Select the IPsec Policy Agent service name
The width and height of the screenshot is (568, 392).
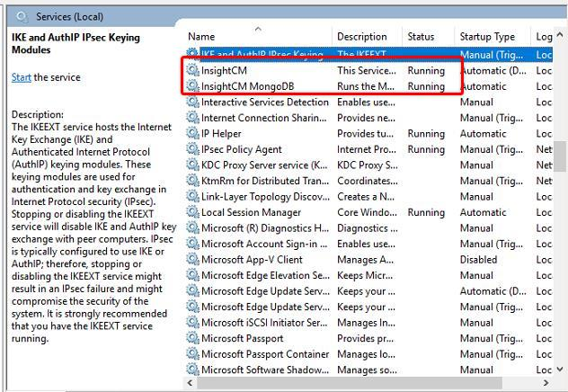pyautogui.click(x=241, y=149)
